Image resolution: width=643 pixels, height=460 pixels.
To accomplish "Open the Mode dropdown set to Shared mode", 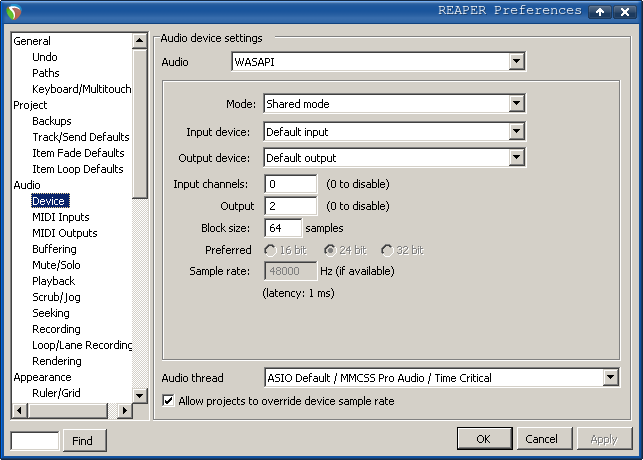I will coord(394,104).
